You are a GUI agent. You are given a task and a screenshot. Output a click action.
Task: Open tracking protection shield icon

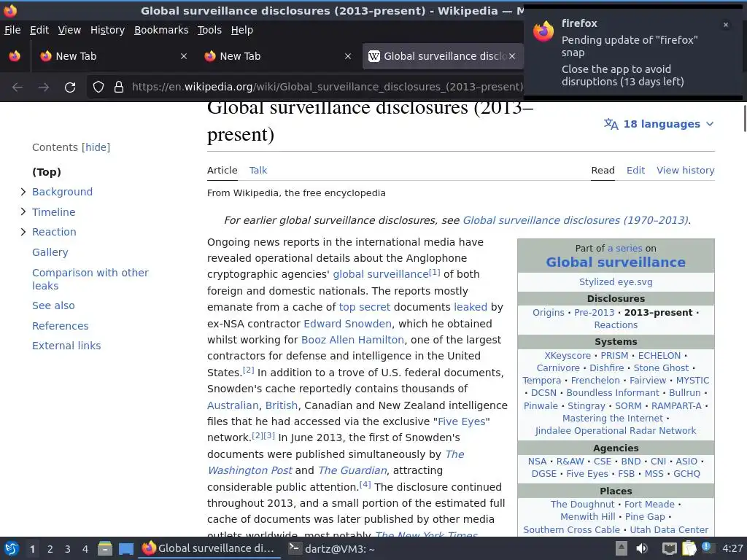point(98,87)
